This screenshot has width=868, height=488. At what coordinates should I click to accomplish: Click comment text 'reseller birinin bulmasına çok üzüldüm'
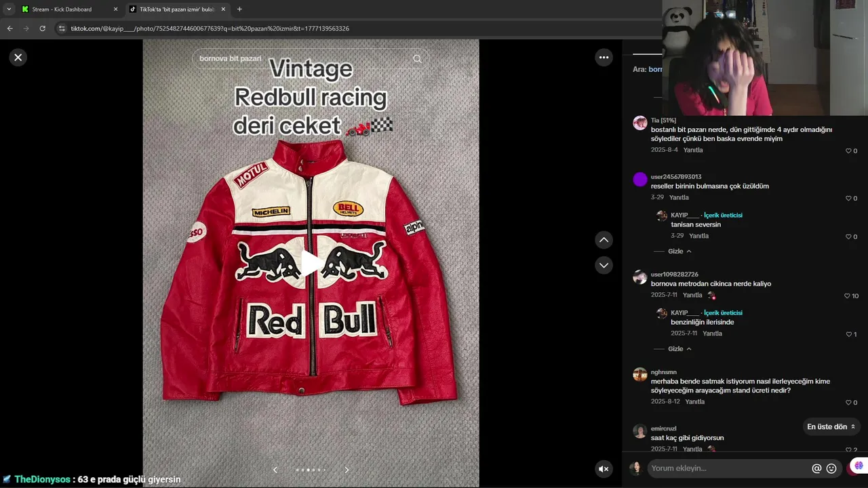[710, 186]
